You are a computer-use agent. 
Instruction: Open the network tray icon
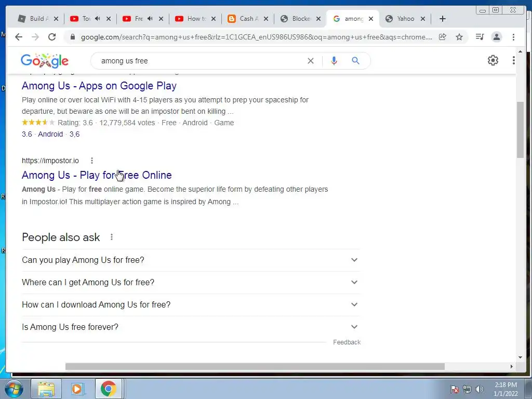pyautogui.click(x=467, y=389)
